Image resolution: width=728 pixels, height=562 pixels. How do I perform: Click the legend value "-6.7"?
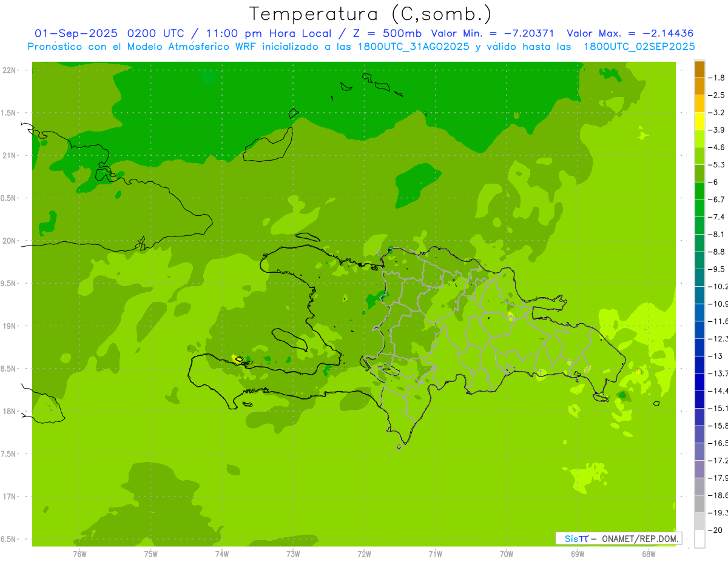pyautogui.click(x=716, y=199)
